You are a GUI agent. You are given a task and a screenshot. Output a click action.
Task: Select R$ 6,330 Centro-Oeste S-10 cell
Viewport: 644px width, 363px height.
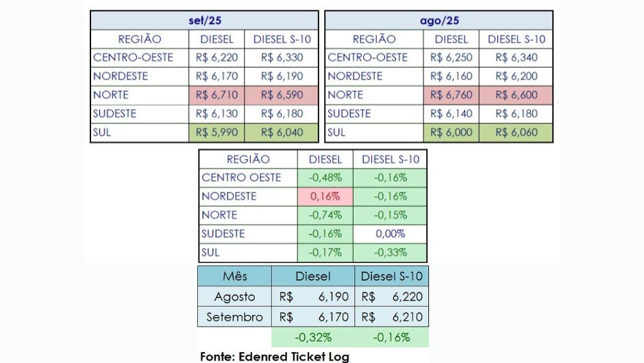pyautogui.click(x=282, y=58)
